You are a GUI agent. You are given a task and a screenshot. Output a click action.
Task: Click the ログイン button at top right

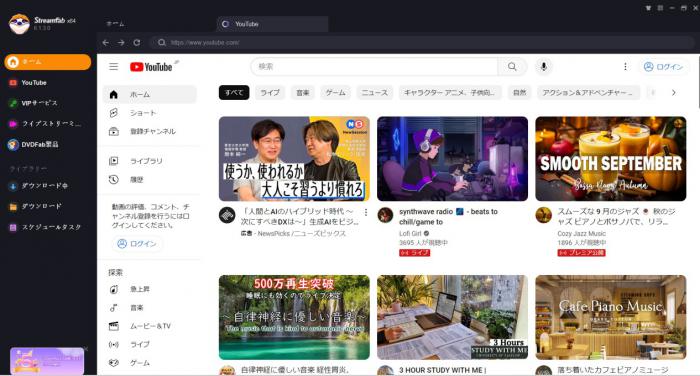tap(663, 67)
